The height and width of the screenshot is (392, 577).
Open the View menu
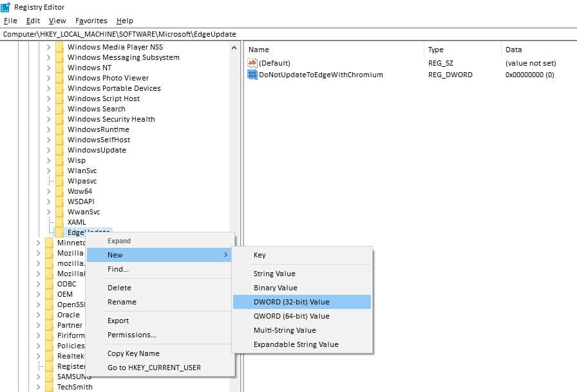tap(57, 21)
